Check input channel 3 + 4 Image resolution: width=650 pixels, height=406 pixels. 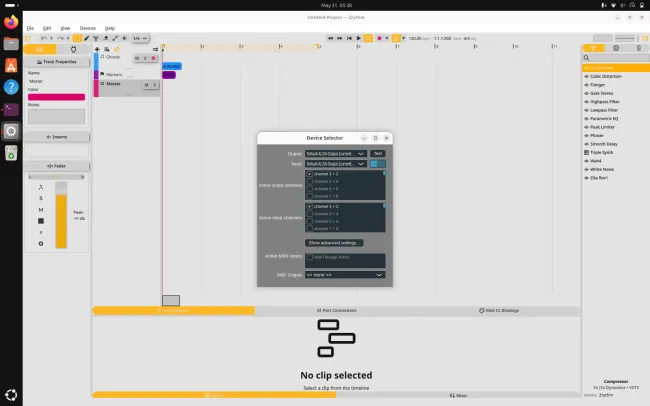coord(309,214)
